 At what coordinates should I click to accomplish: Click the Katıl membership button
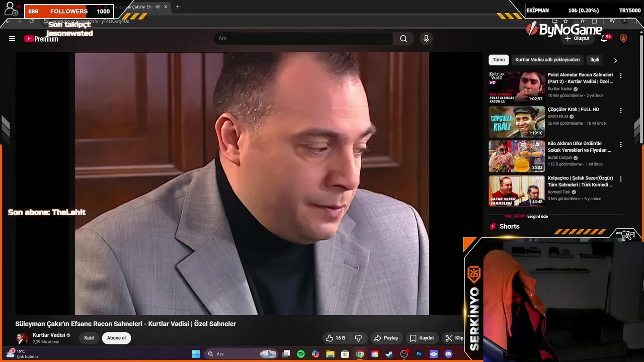point(89,338)
